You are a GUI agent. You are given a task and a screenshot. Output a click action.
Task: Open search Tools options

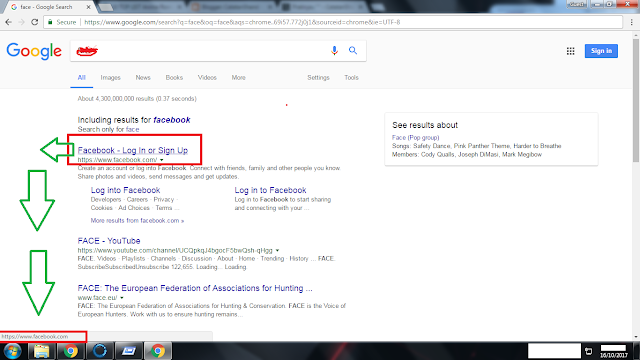pyautogui.click(x=351, y=78)
